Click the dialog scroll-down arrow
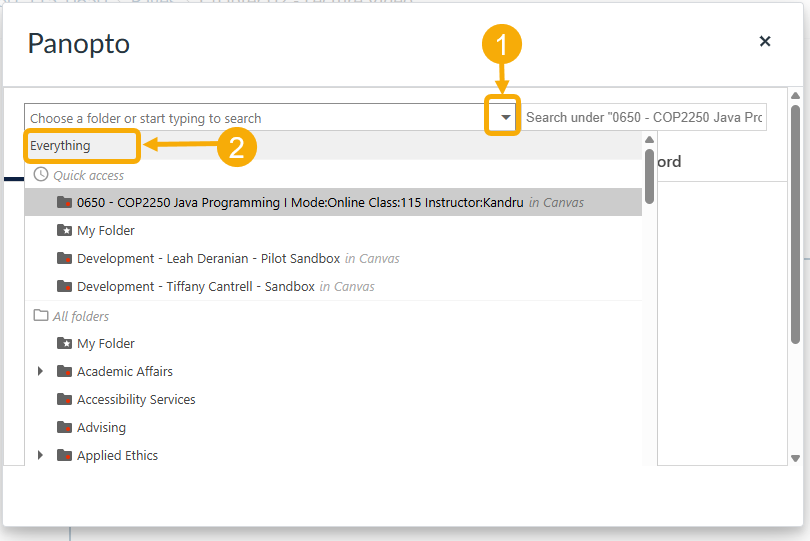Screen dimensions: 810x541 tap(796, 458)
